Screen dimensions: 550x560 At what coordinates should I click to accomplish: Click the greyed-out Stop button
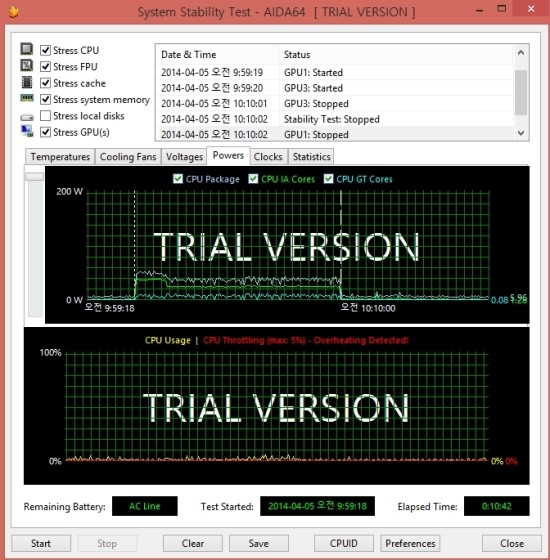pos(107,543)
